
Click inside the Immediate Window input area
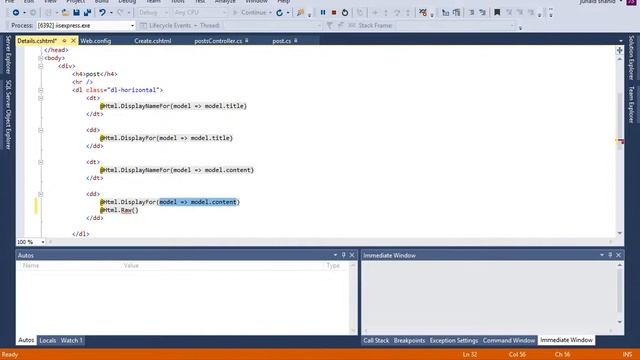tap(489, 295)
